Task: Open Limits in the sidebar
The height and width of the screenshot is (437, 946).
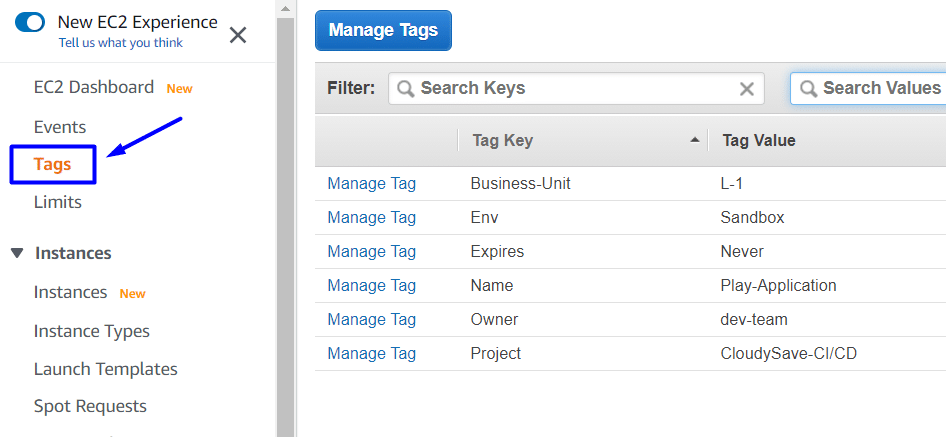Action: (57, 202)
